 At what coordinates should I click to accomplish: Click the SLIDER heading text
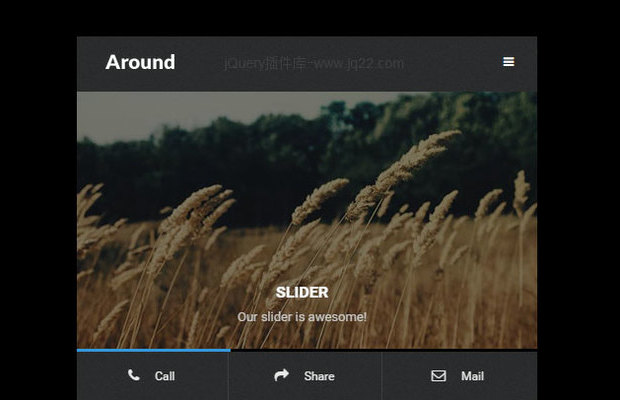[302, 292]
